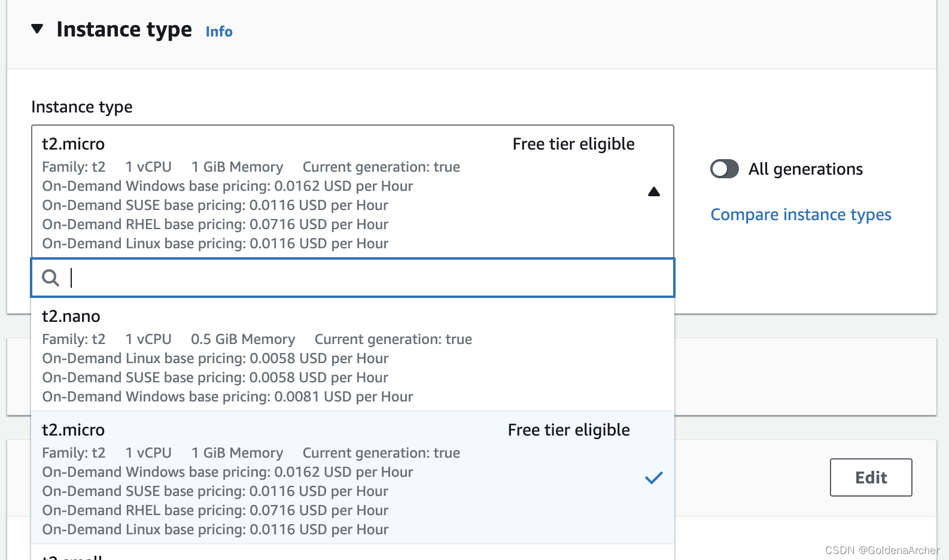The width and height of the screenshot is (949, 560).
Task: Click Free tier eligible label in list
Action: pos(568,430)
